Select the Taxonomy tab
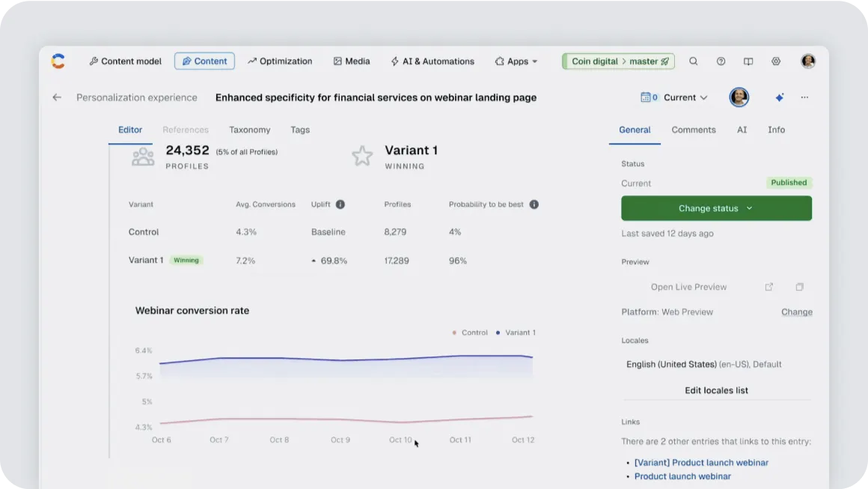 (249, 130)
